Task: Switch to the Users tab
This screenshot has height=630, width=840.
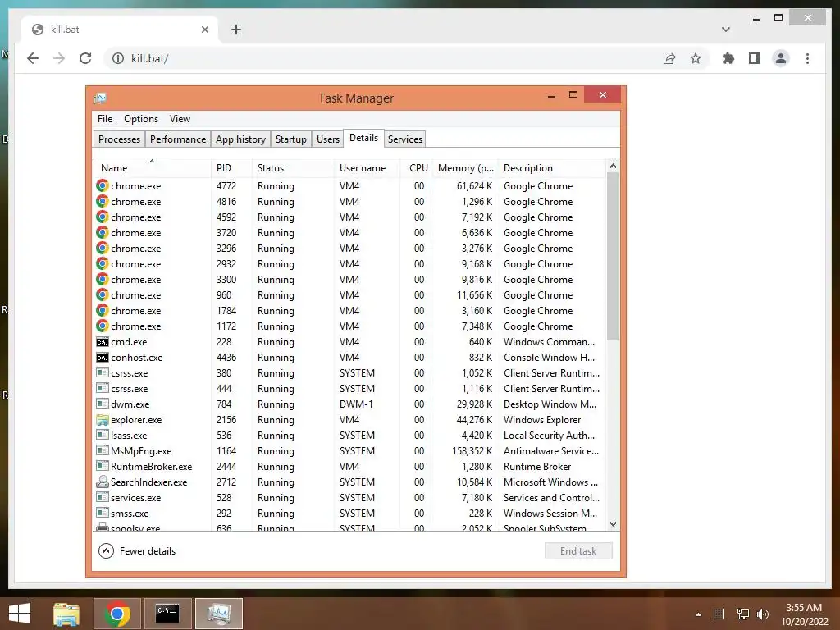Action: point(328,139)
